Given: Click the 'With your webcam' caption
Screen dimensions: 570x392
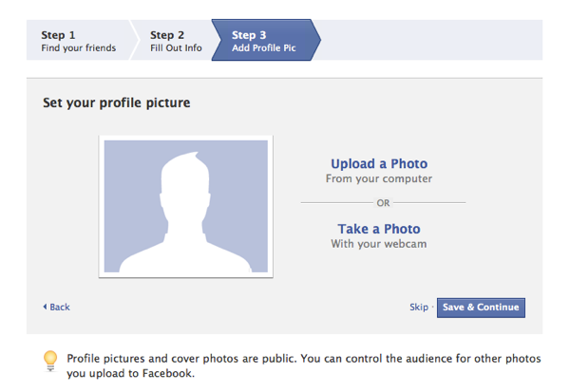Looking at the screenshot, I should pyautogui.click(x=379, y=244).
